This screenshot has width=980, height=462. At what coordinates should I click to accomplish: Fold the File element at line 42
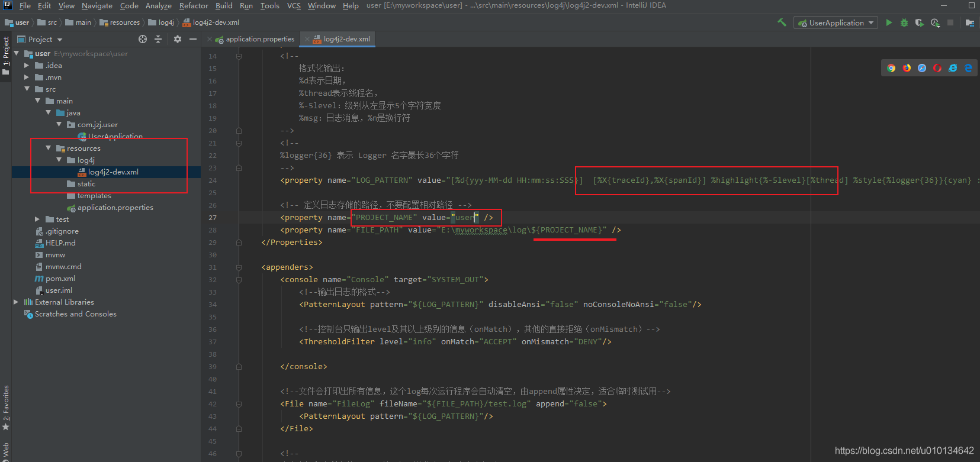[239, 403]
